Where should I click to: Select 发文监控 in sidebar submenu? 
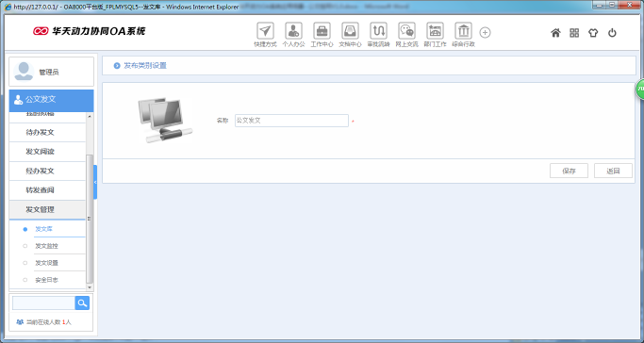point(47,246)
